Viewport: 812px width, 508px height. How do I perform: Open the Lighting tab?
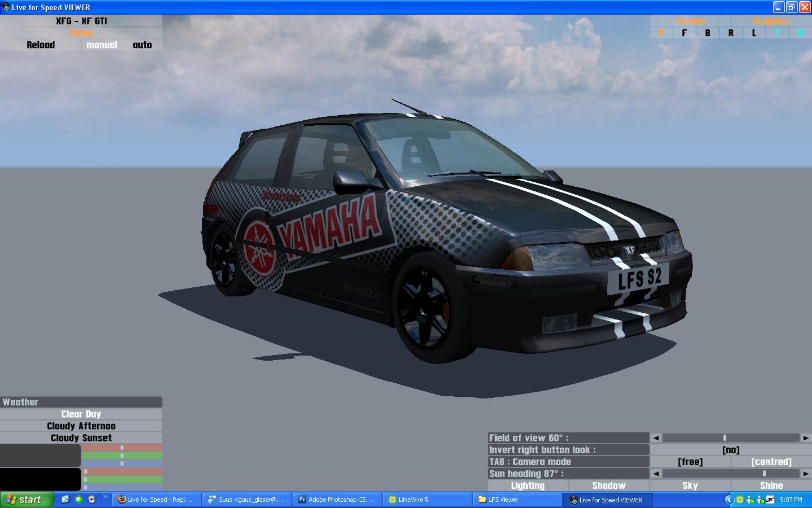point(528,485)
